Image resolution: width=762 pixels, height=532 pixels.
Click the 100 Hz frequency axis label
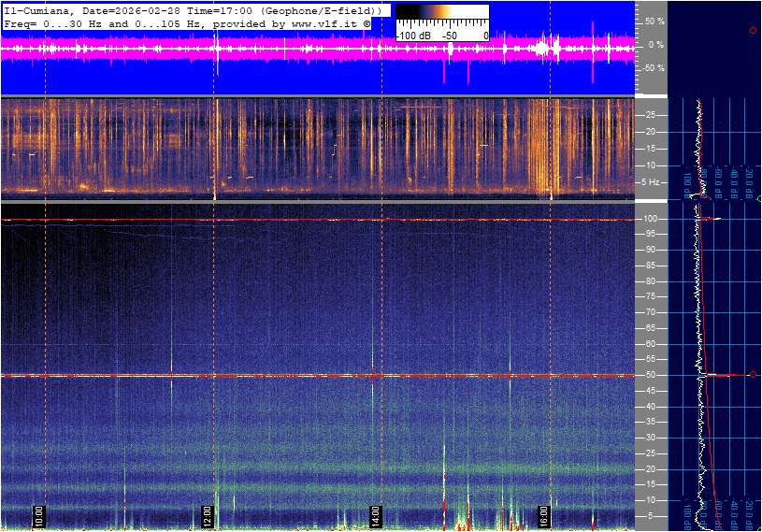click(x=652, y=219)
